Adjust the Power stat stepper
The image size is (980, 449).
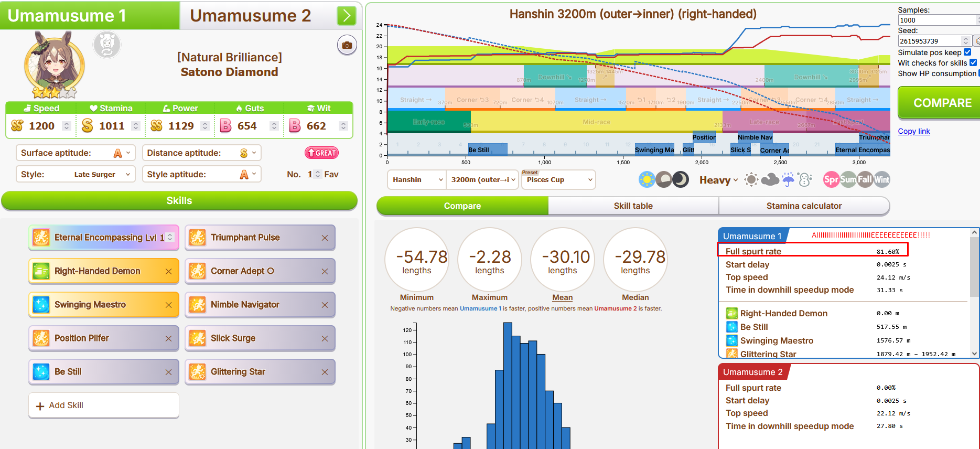205,126
